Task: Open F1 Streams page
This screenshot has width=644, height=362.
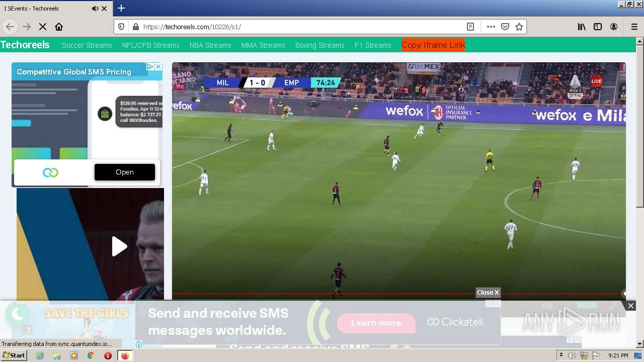Action: pyautogui.click(x=373, y=45)
